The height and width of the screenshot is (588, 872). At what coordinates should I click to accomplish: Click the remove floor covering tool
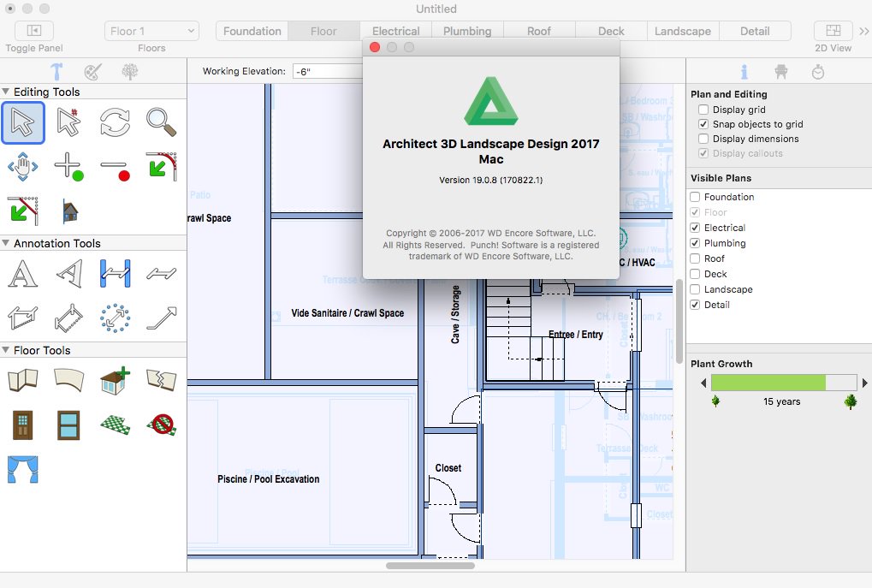[x=161, y=425]
